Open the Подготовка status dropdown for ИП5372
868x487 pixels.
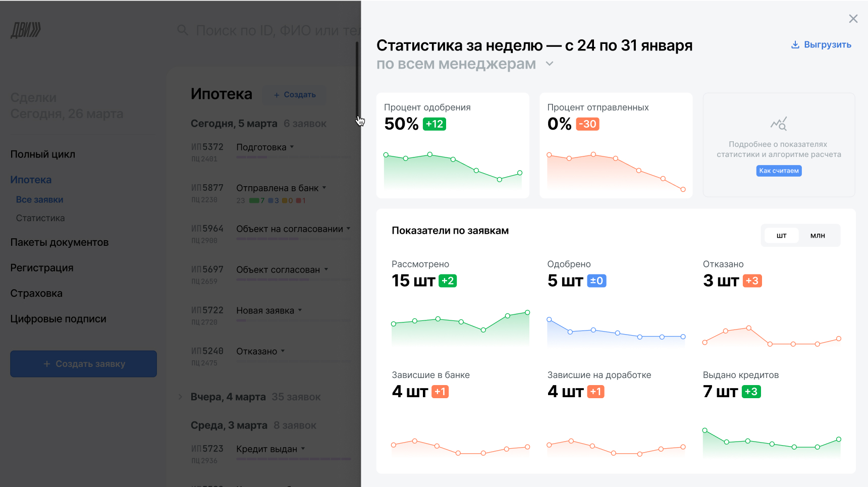click(265, 147)
